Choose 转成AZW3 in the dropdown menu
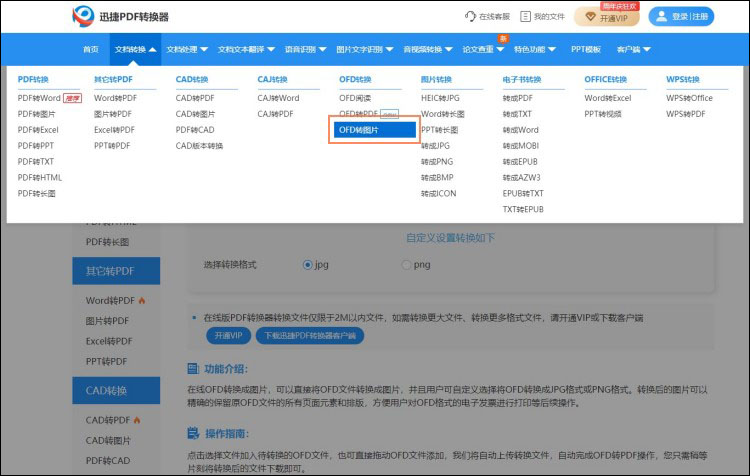The width and height of the screenshot is (750, 476). (521, 177)
